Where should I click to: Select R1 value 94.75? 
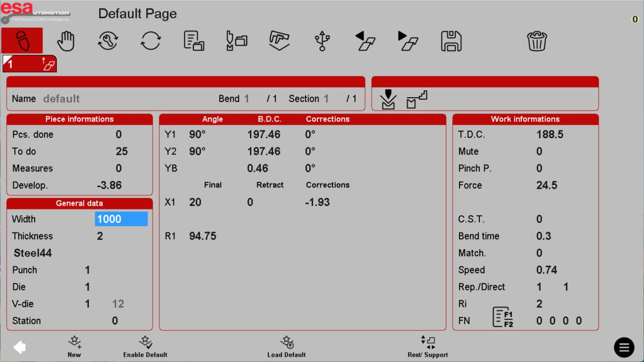pos(203,236)
